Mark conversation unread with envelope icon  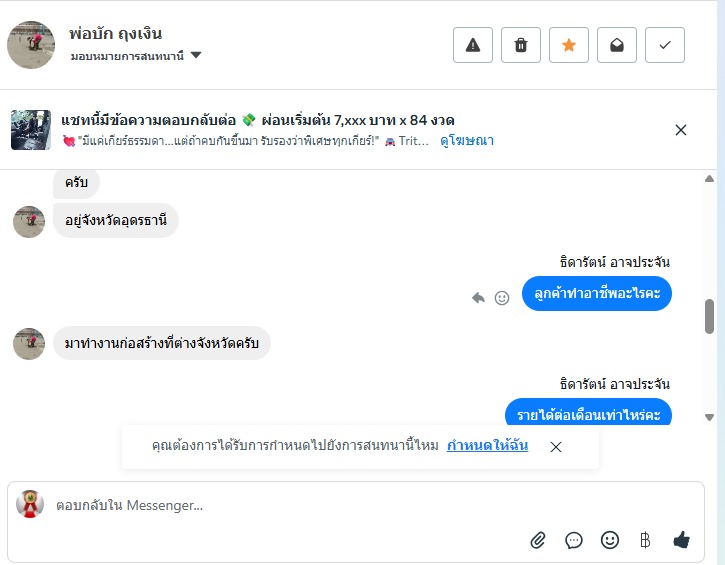tap(617, 45)
